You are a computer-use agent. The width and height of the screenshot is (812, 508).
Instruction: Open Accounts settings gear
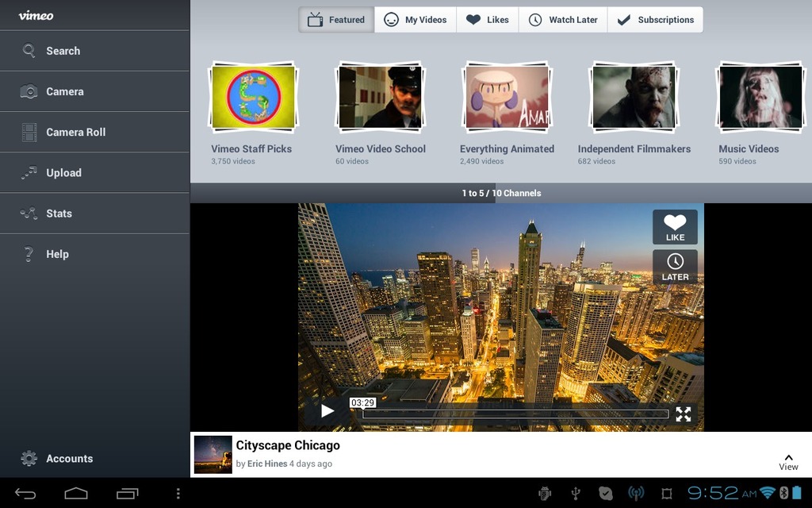(29, 458)
